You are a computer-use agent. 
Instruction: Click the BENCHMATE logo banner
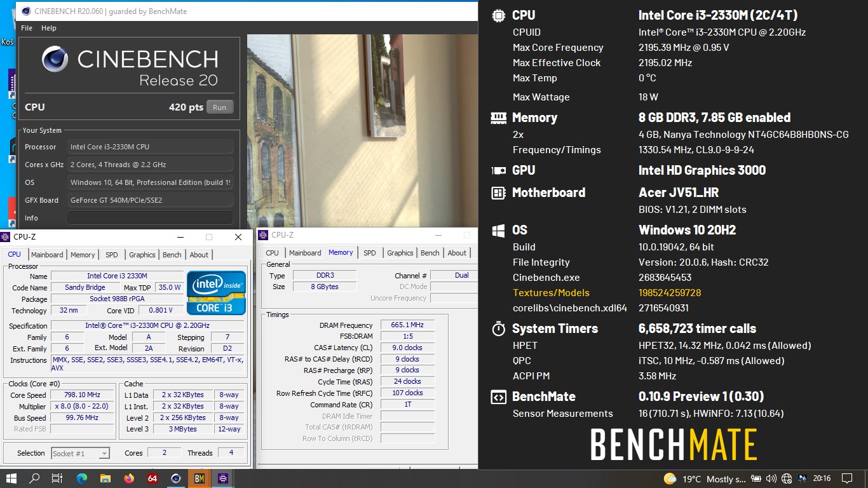[x=674, y=444]
